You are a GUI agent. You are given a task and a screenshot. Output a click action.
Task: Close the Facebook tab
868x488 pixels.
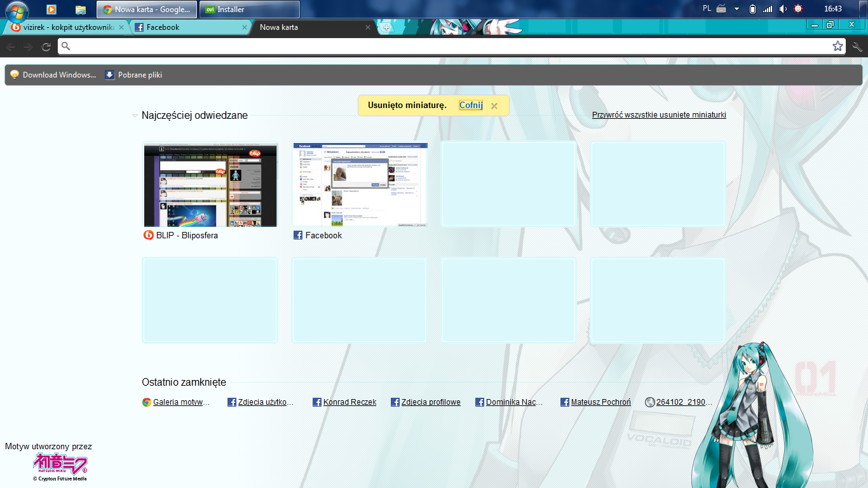click(x=245, y=27)
